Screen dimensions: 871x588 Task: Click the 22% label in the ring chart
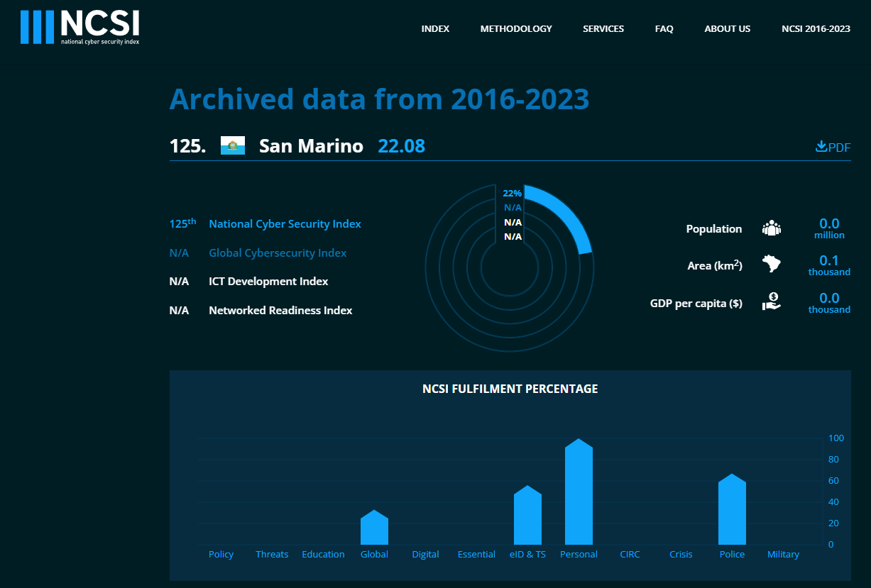(512, 193)
